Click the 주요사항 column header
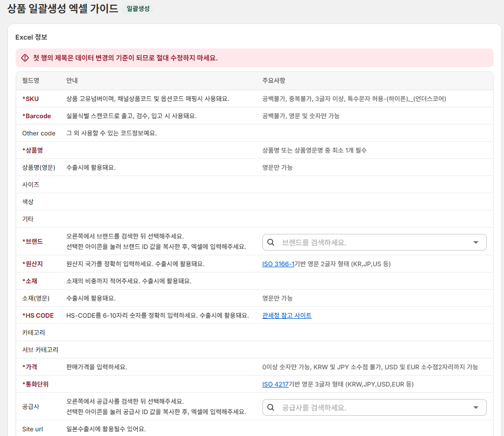The width and height of the screenshot is (504, 436). (273, 80)
